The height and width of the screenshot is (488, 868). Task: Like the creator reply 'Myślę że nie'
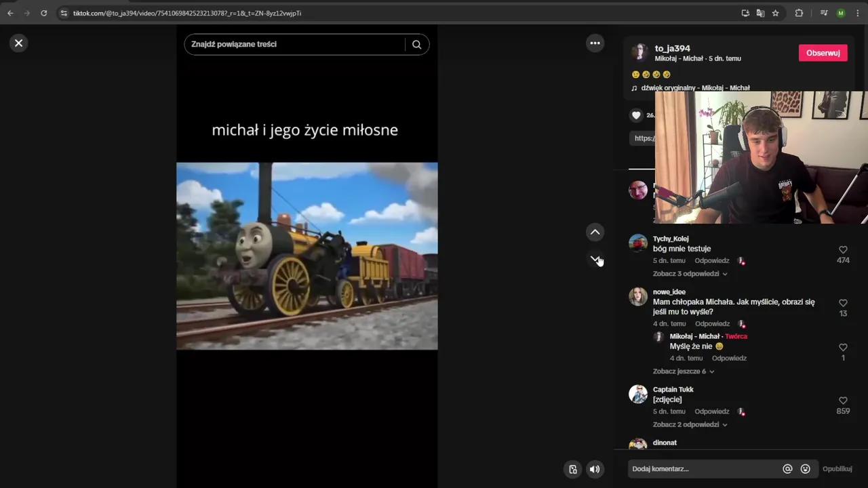[x=843, y=347]
